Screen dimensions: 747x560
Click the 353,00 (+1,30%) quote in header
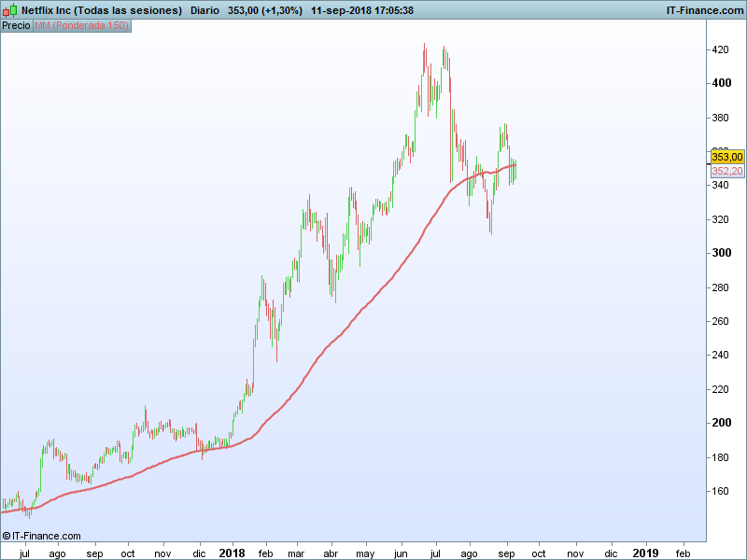[265, 10]
